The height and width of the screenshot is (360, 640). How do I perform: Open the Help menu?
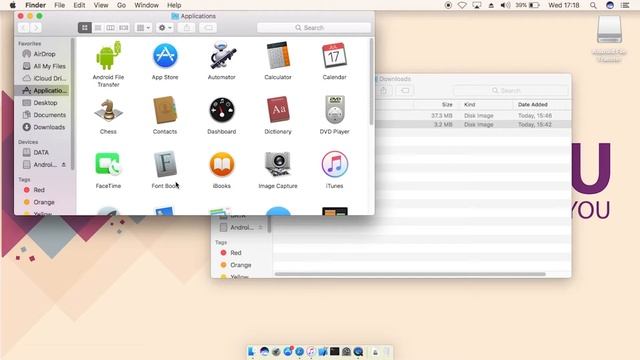(174, 5)
